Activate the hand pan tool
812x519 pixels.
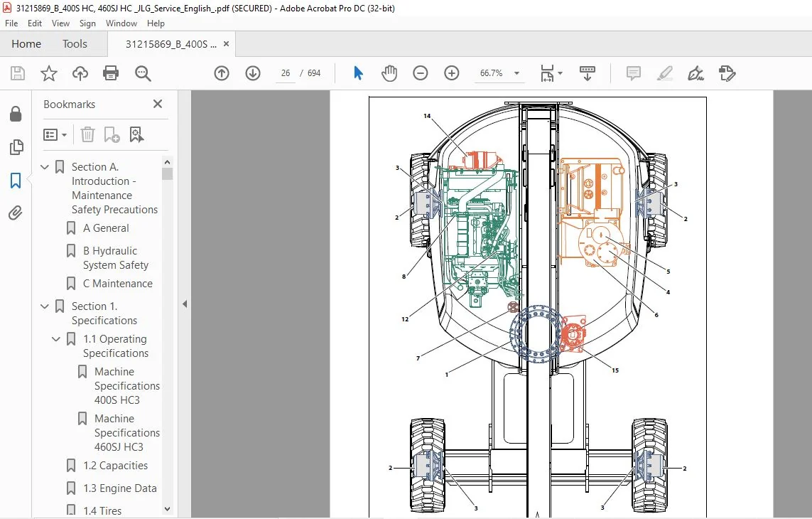tap(389, 73)
